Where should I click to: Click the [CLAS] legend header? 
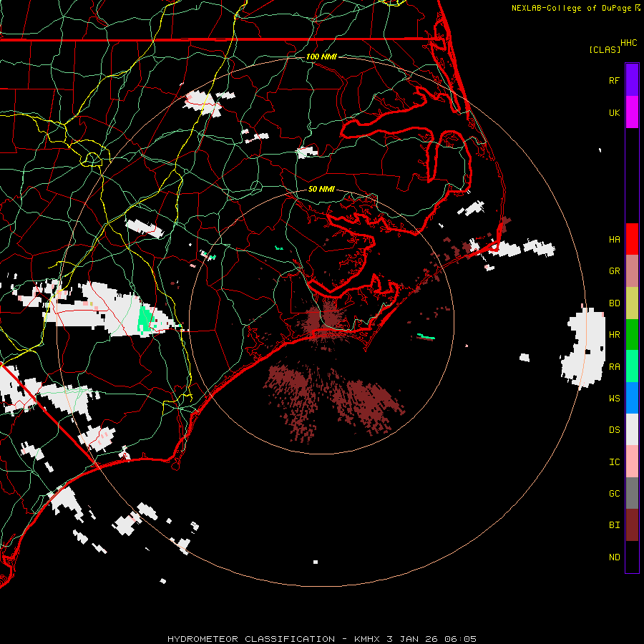[605, 49]
